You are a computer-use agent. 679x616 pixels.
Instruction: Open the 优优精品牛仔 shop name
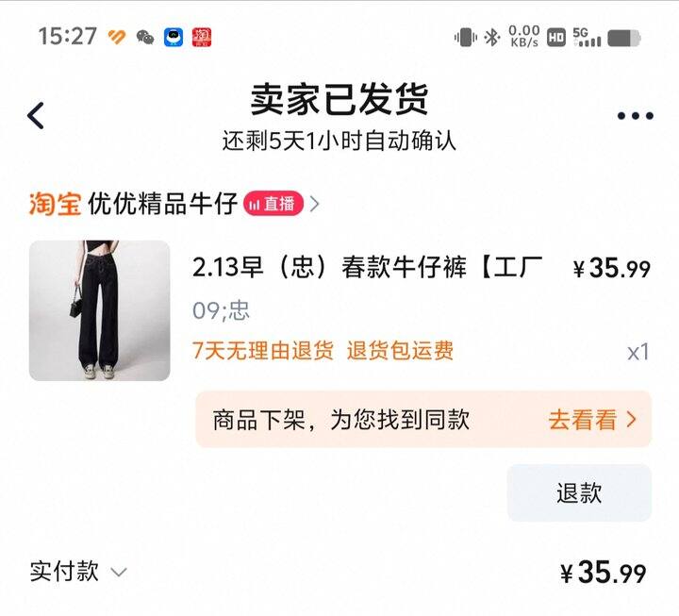(x=163, y=204)
